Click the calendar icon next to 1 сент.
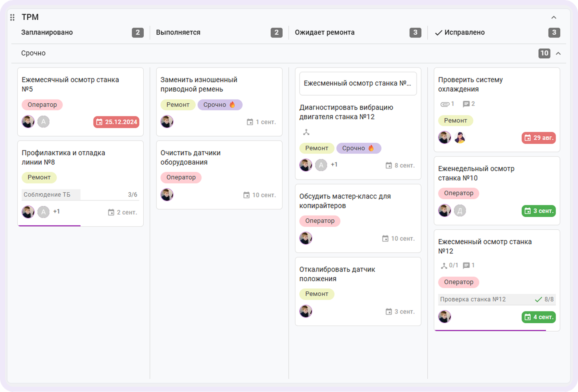 click(x=250, y=122)
